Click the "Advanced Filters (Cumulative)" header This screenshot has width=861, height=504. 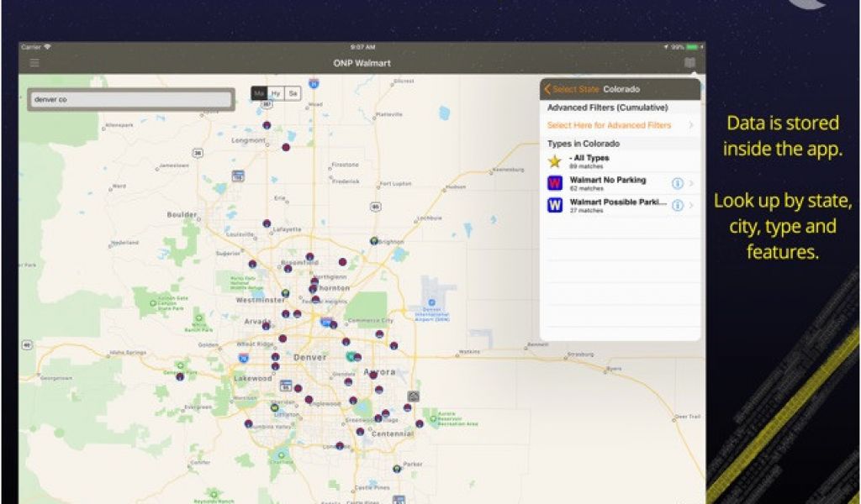(x=608, y=108)
